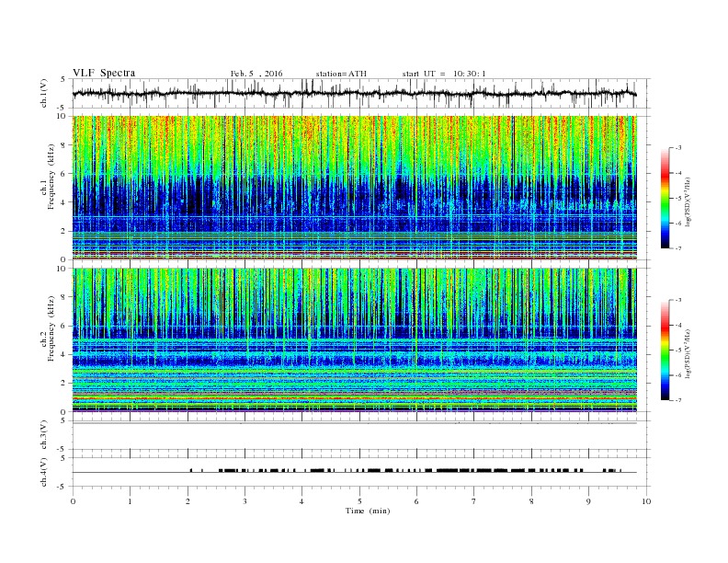
Task: Click the "4" kHz tick on ch.2 axis
Action: [63, 354]
